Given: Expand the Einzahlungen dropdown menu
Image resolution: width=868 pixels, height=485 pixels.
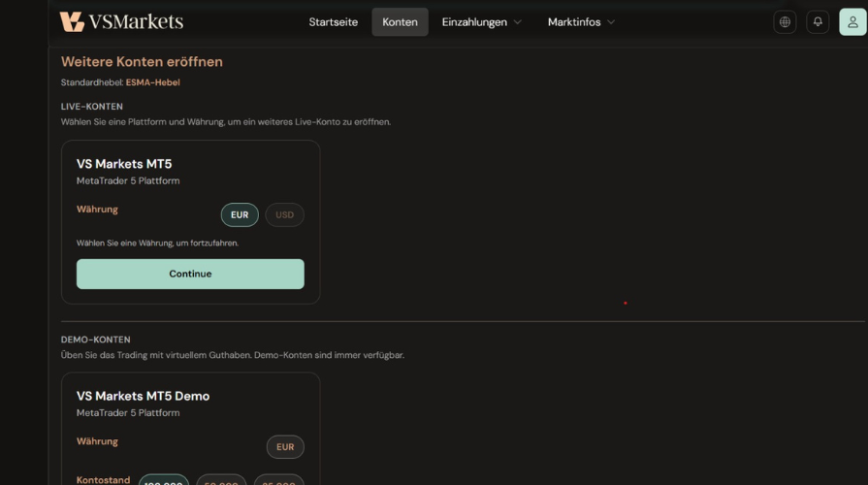Looking at the screenshot, I should [x=481, y=22].
